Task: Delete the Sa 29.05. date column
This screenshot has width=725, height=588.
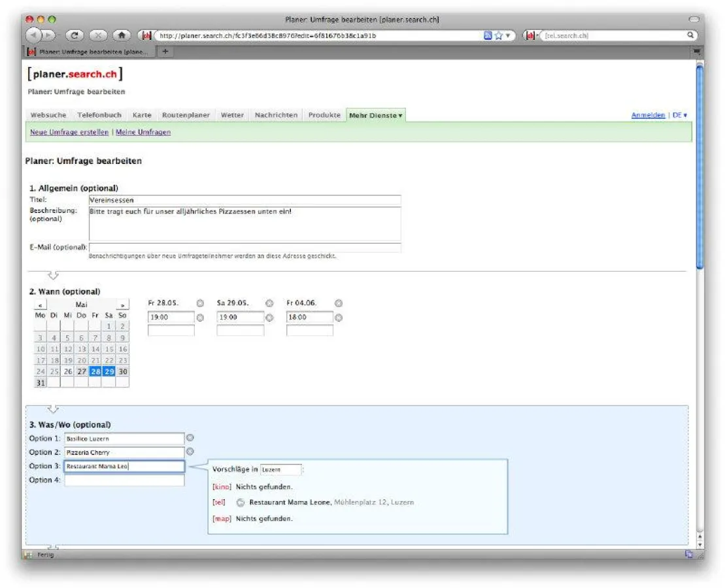Action: click(270, 302)
